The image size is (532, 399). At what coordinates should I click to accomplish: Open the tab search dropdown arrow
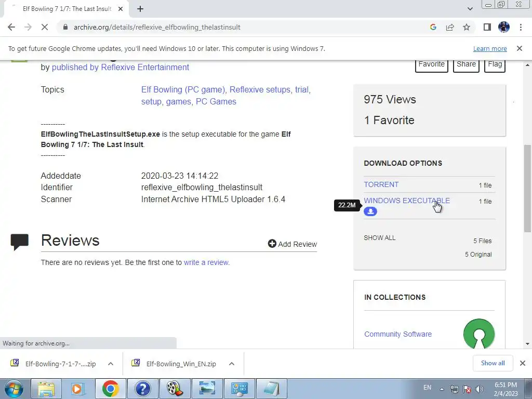(x=470, y=9)
